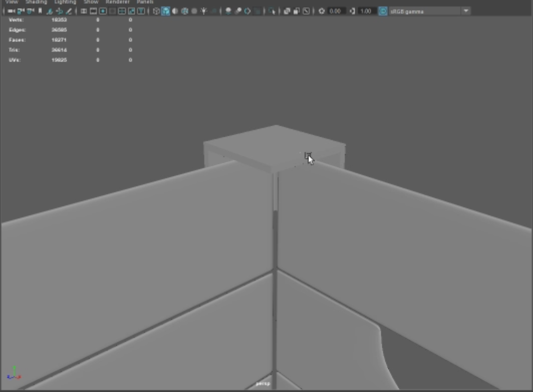Enable Smooth Shade All cube icon
This screenshot has width=533, height=392.
(x=166, y=11)
